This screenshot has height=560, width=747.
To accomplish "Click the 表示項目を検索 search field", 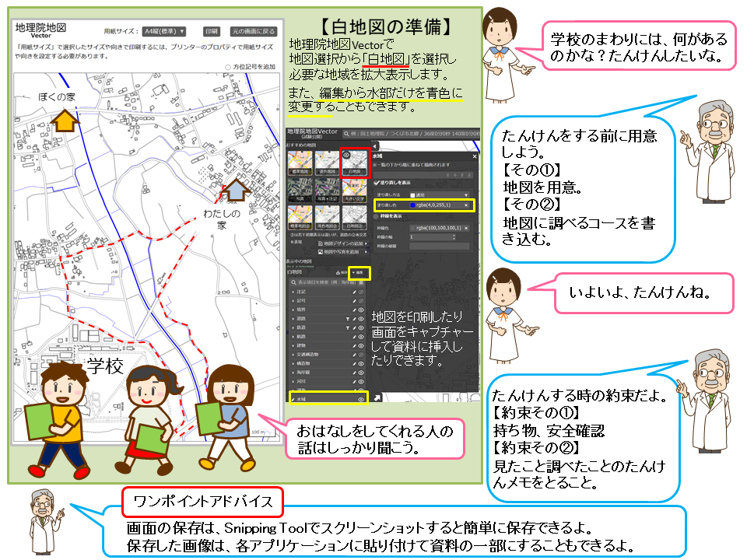I will coord(324,282).
